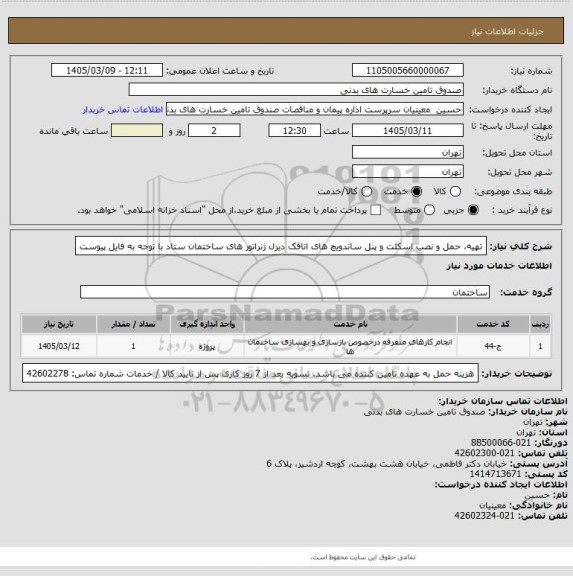Click the service name cell in row 1
Viewport: 573px width, 576px height.
click(x=350, y=346)
